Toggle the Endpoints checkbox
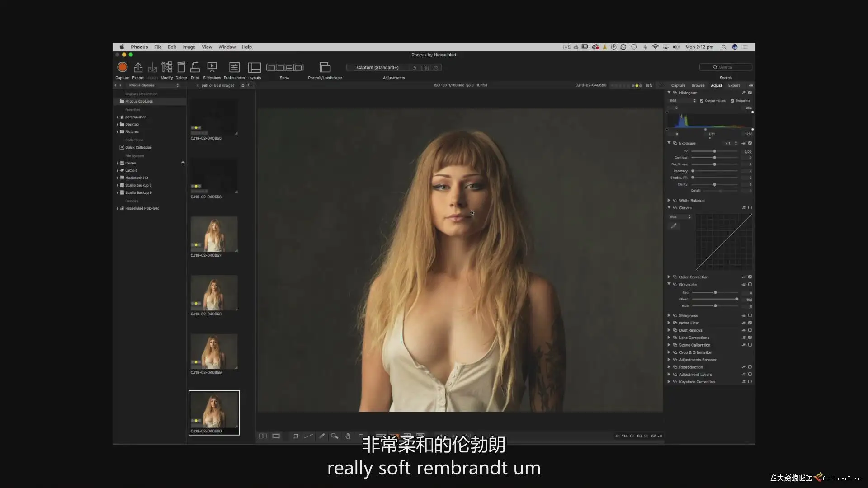This screenshot has width=868, height=488. click(732, 101)
